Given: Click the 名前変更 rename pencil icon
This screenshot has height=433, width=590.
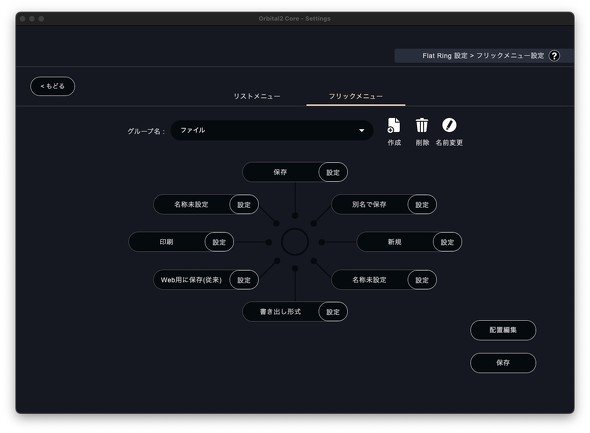Looking at the screenshot, I should tap(449, 125).
